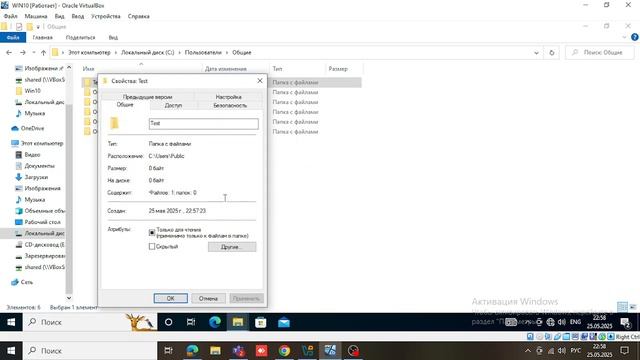Screen dimensions: 640x360
Task: Expand the address bar history dropdown
Action: click(x=536, y=53)
